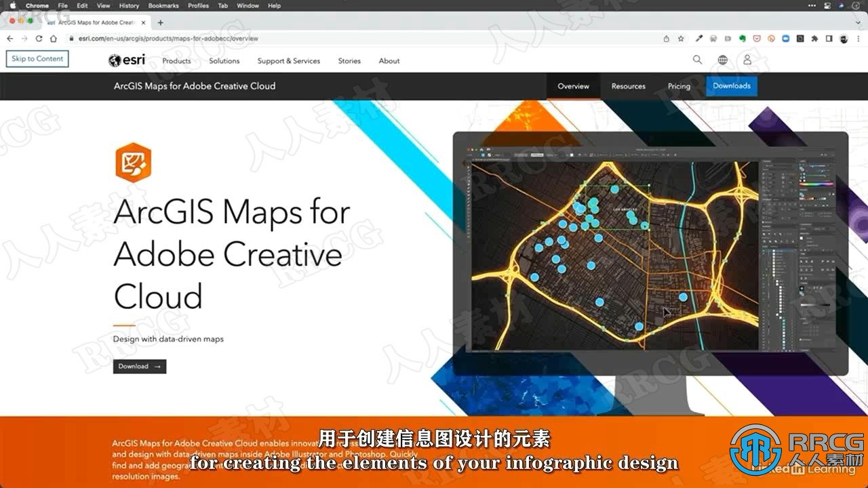
Task: Select the ArcGIS Maps browser tab
Action: pos(95,22)
